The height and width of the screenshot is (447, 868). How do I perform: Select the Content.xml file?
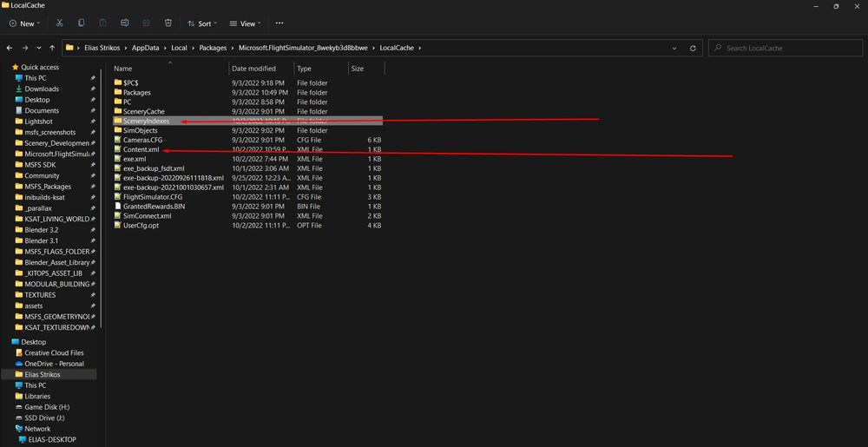141,149
